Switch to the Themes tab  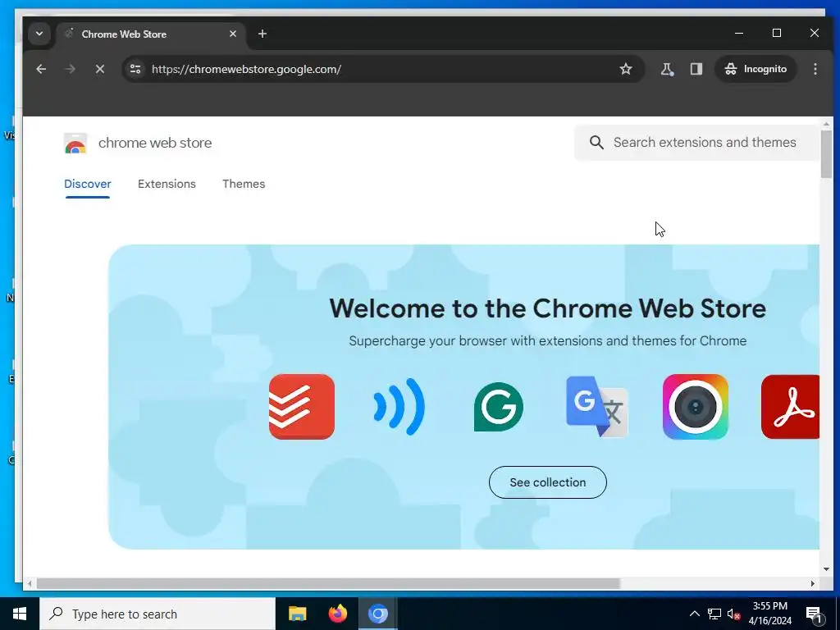[244, 184]
